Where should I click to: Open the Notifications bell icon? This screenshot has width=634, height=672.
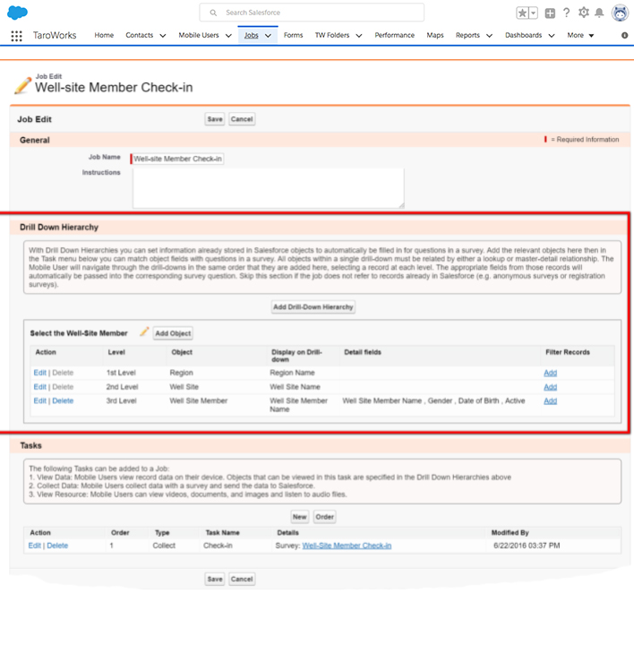pyautogui.click(x=599, y=13)
